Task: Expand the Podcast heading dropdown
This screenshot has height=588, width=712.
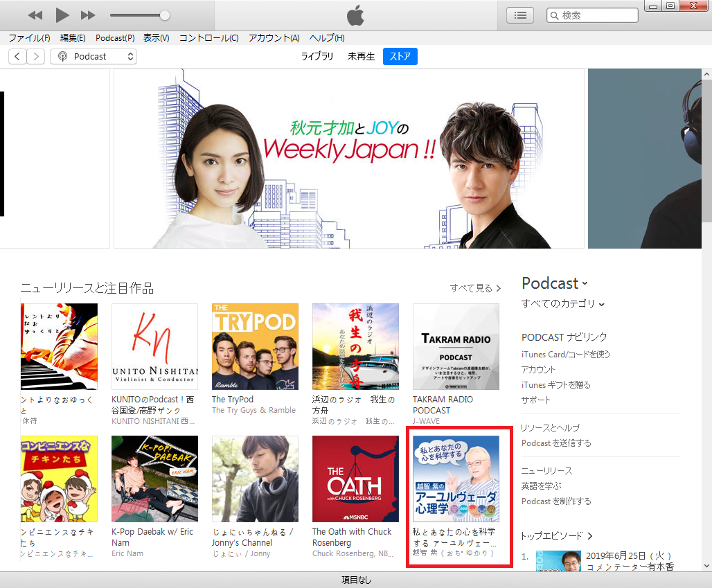Action: click(555, 283)
